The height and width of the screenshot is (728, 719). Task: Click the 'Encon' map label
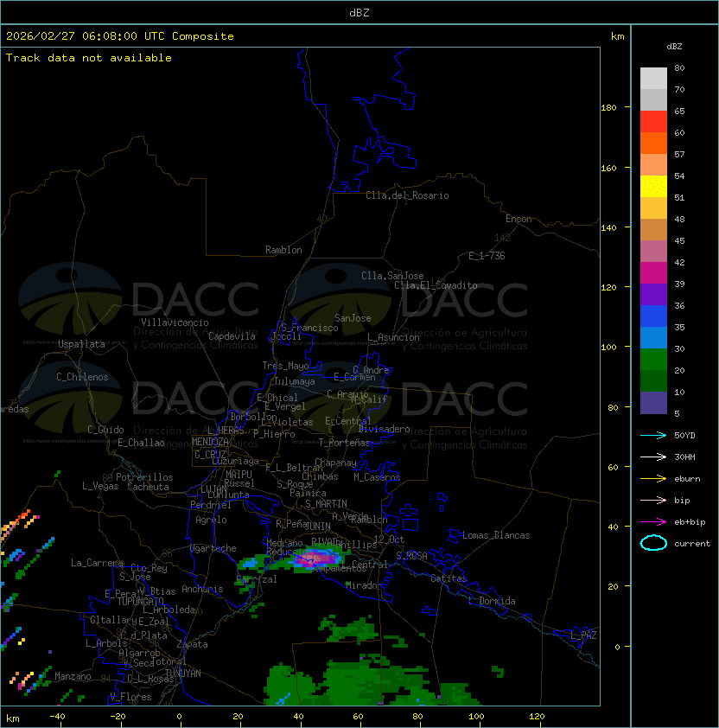click(x=519, y=219)
